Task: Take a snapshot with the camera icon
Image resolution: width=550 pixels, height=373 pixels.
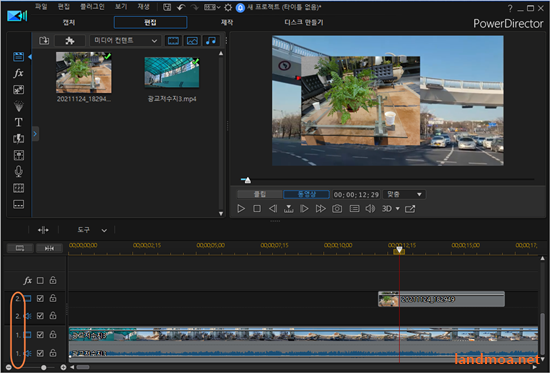Action: click(337, 209)
